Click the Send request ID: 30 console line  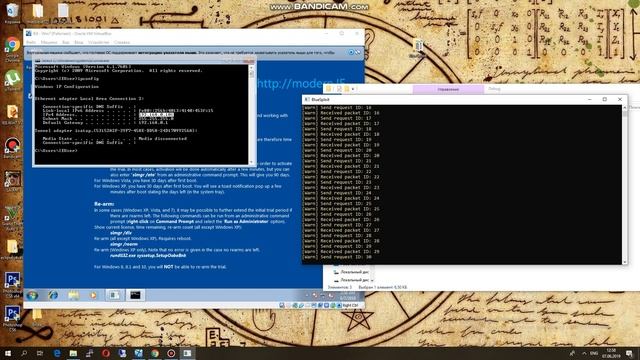click(338, 257)
